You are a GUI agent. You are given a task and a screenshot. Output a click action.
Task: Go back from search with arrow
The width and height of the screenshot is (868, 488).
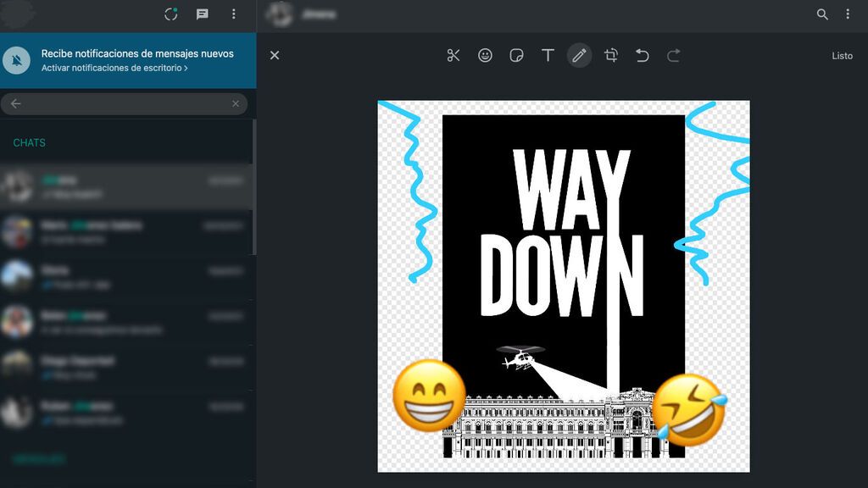[15, 103]
